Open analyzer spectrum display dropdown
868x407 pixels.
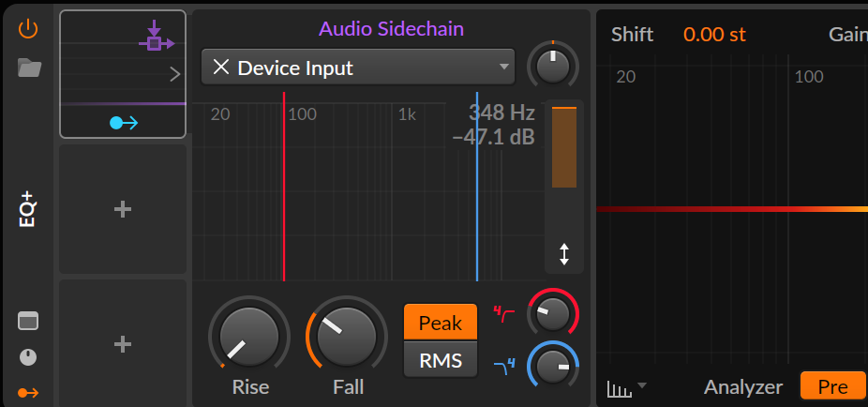pos(627,386)
